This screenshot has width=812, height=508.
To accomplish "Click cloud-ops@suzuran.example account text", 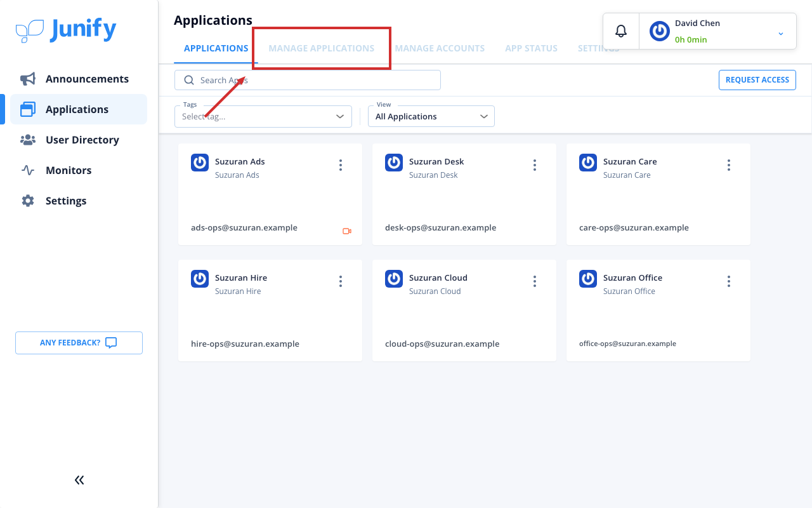I will [x=442, y=344].
